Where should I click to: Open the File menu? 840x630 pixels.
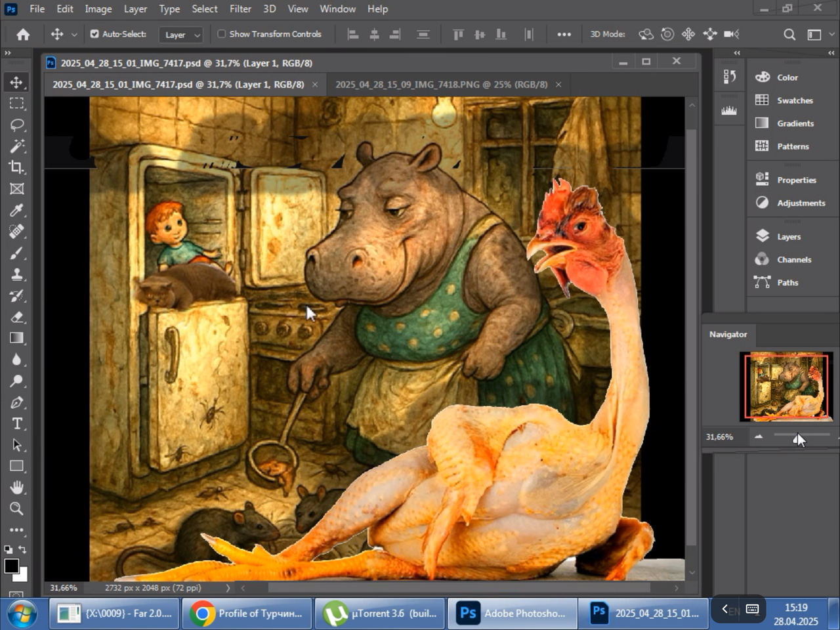(37, 9)
